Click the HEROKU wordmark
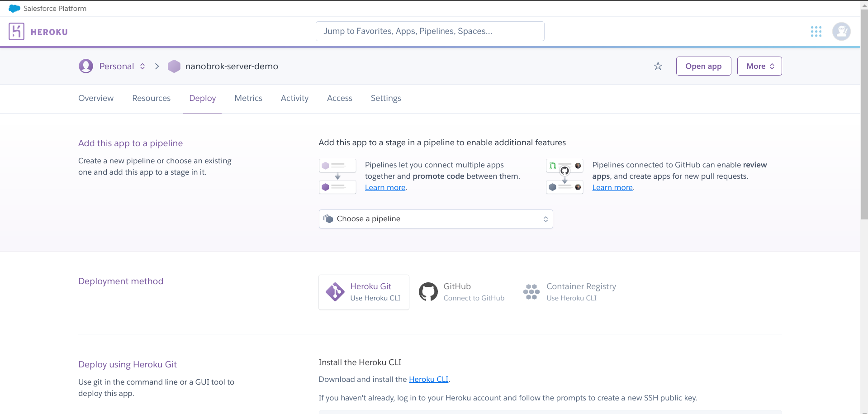The height and width of the screenshot is (414, 868). [x=49, y=32]
